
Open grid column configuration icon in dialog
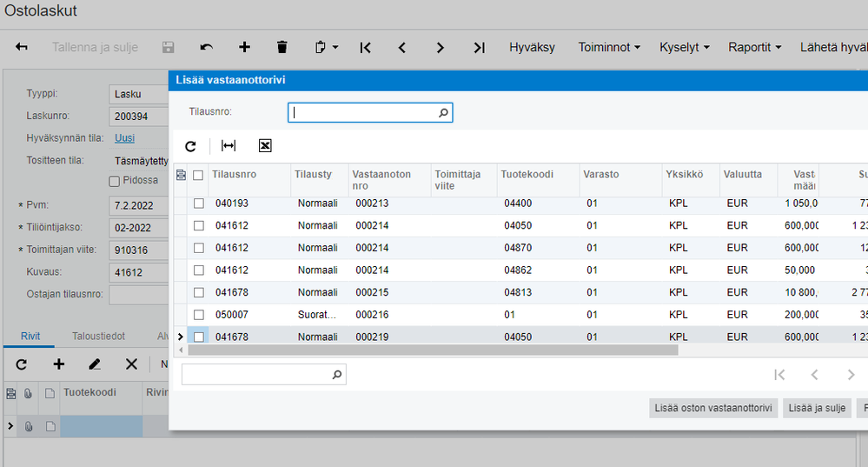(x=181, y=175)
